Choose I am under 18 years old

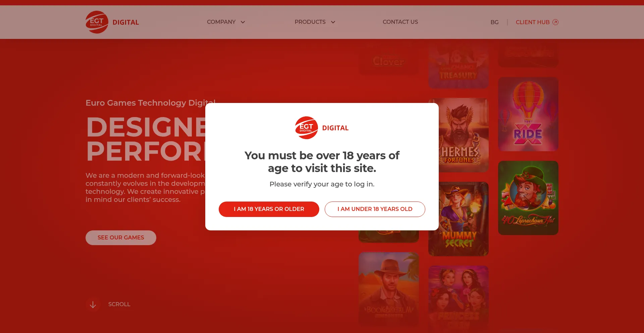pos(375,209)
